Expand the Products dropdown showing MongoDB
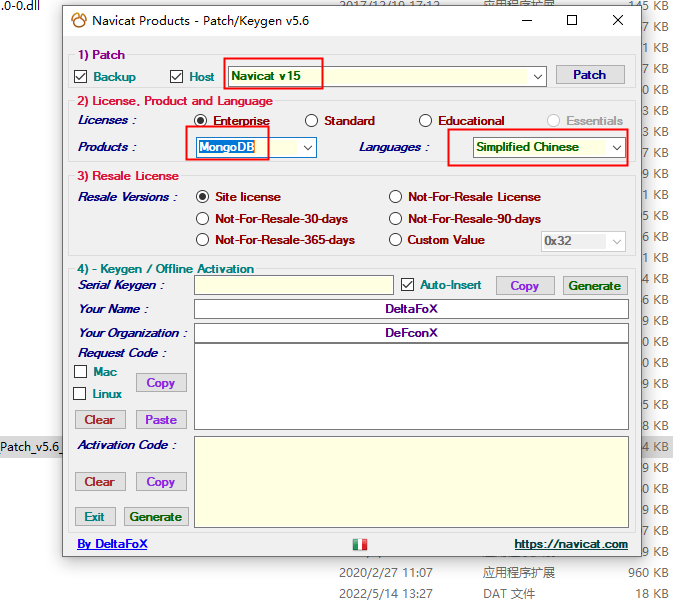 tap(307, 148)
